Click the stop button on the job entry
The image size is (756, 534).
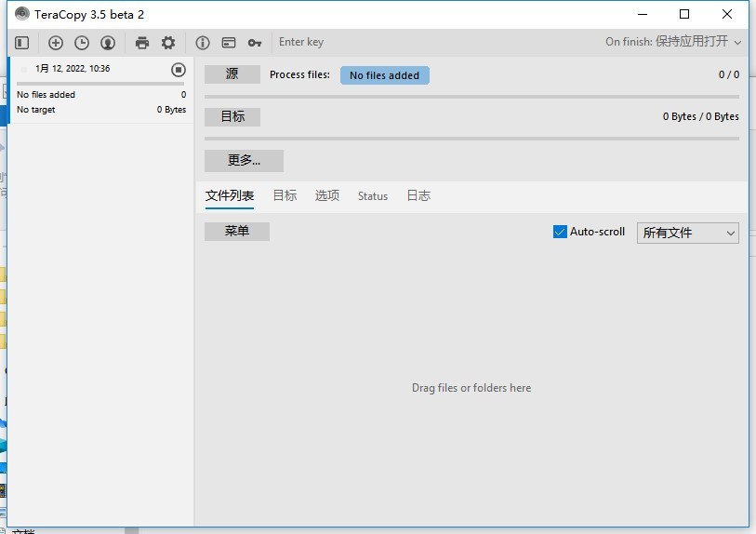pos(179,70)
